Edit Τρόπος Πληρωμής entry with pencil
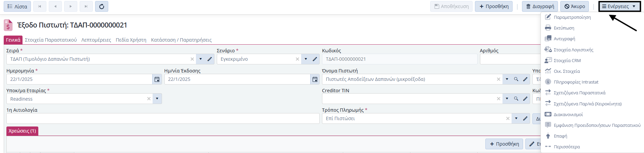Screen dimensions: 644x153 (525, 118)
